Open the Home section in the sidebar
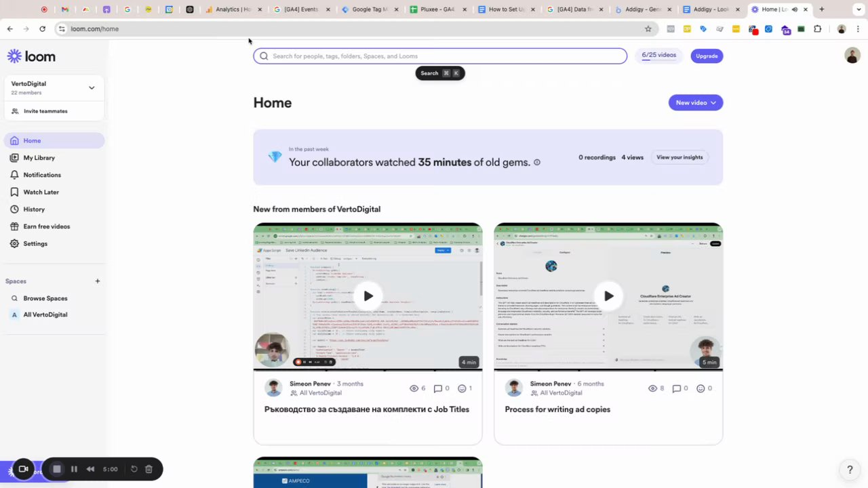 (54, 140)
